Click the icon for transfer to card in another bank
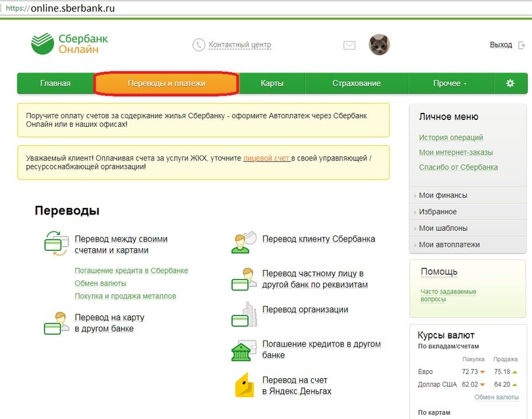The image size is (532, 419). [x=56, y=323]
